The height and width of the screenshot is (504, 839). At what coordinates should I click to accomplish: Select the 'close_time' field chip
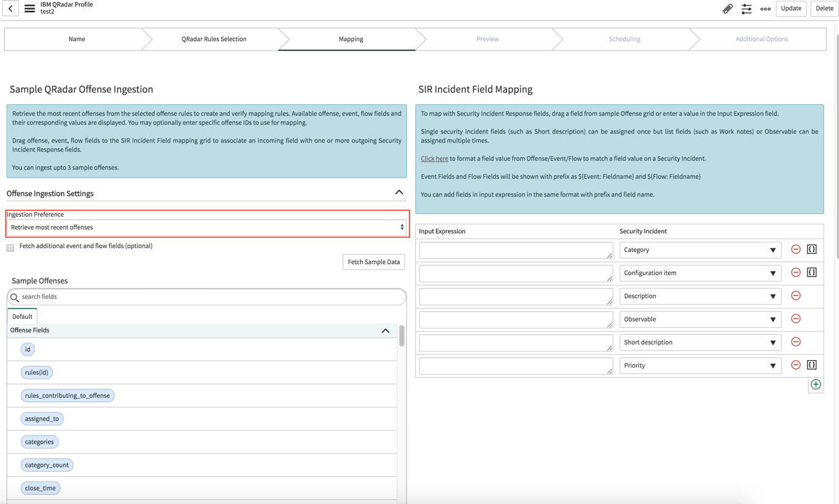point(41,488)
